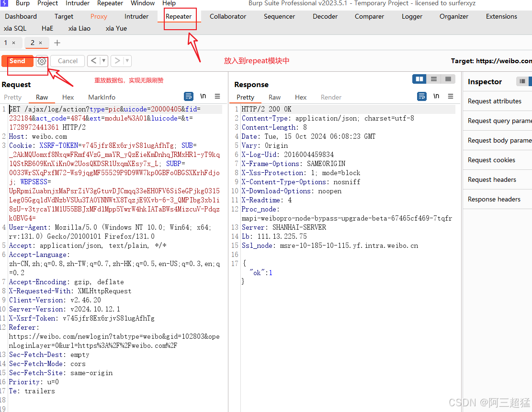Expand Request cookies in Inspector
This screenshot has height=412, width=532.
(x=498, y=160)
